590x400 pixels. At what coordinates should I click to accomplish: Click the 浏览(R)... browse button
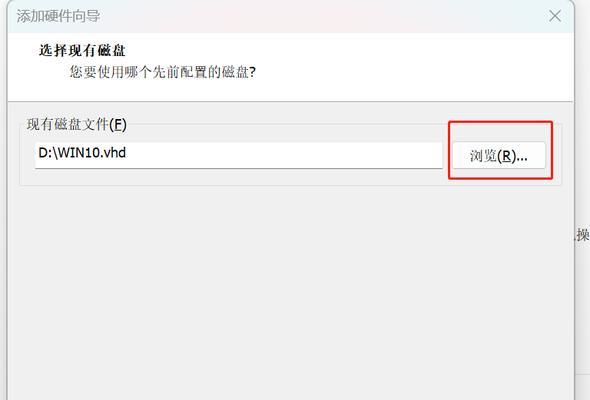point(499,155)
